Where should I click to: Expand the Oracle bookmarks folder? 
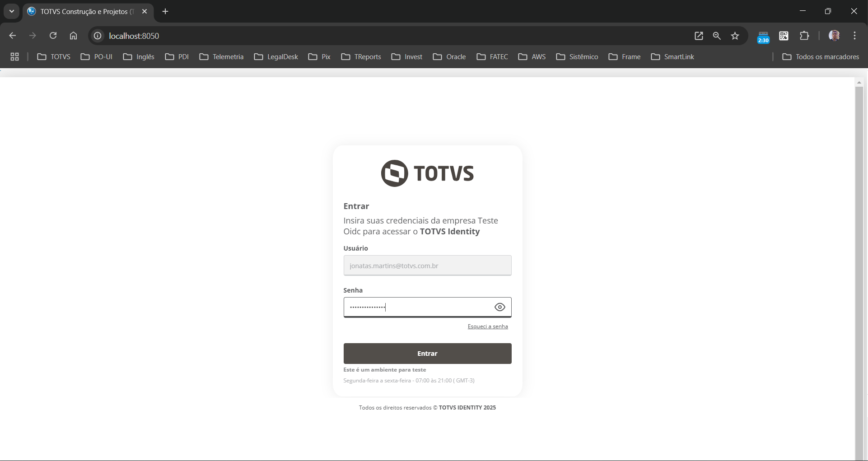coord(450,57)
